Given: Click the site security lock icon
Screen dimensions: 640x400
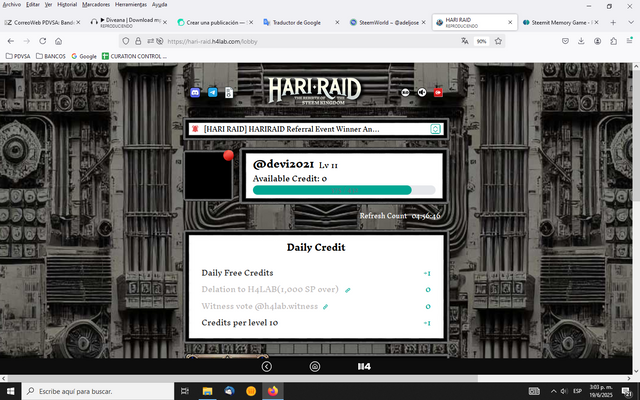Looking at the screenshot, I should 138,41.
